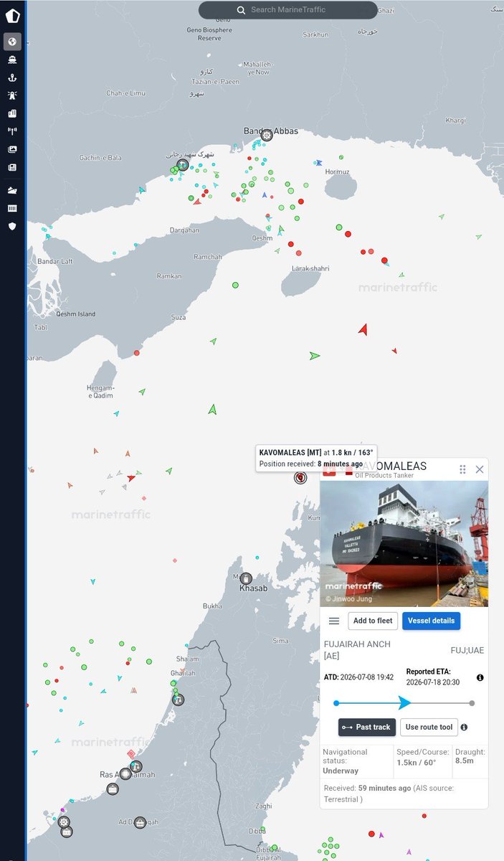Click the info icon beside Reported ETA
The width and height of the screenshot is (504, 861).
480,677
